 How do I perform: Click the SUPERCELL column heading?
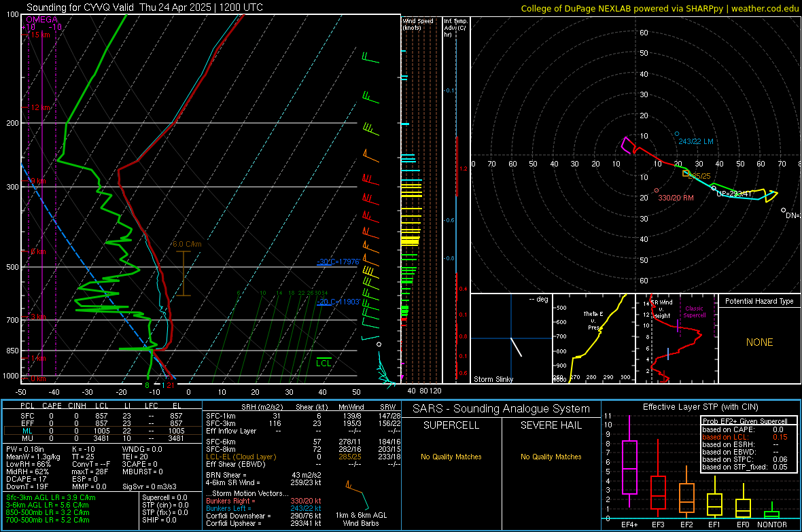pyautogui.click(x=451, y=425)
